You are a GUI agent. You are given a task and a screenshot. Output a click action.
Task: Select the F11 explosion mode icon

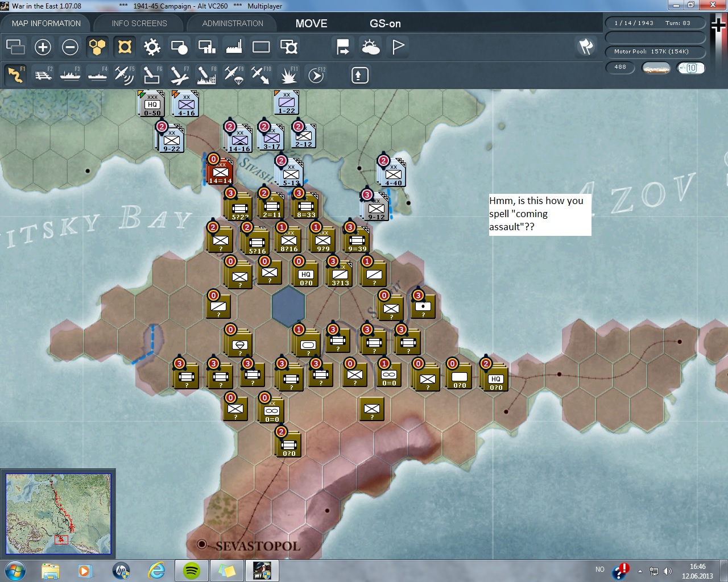coord(288,75)
